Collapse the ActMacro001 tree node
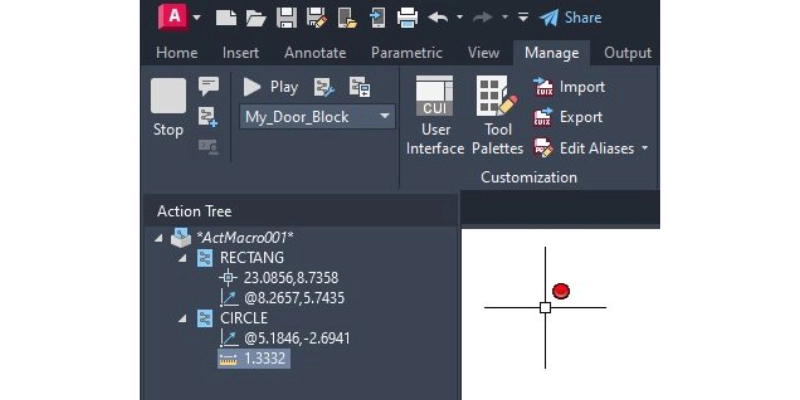Image resolution: width=800 pixels, height=400 pixels. point(158,238)
